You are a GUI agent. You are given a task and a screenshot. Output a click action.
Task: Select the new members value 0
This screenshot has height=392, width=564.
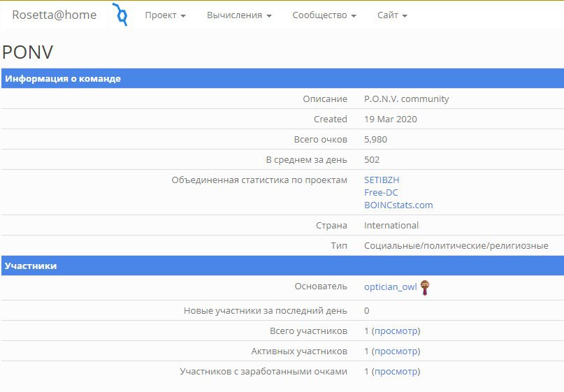coord(366,311)
